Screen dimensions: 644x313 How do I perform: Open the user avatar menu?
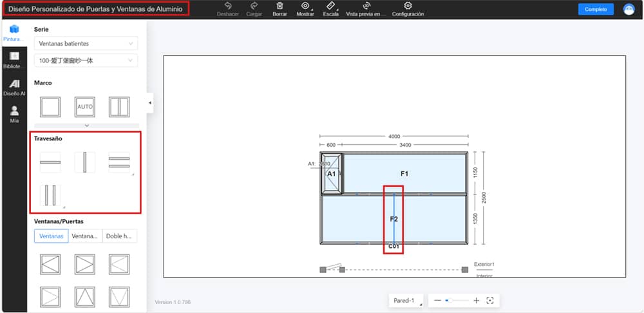click(x=629, y=9)
